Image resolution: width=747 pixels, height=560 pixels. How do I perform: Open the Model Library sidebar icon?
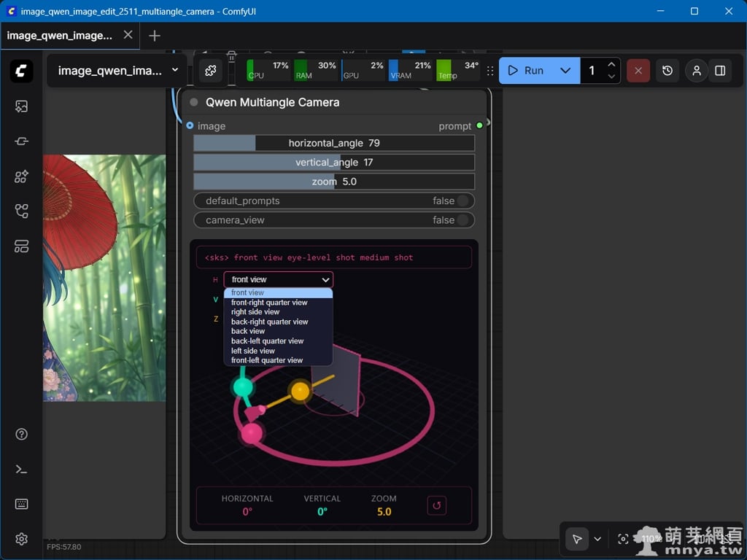pos(21,176)
